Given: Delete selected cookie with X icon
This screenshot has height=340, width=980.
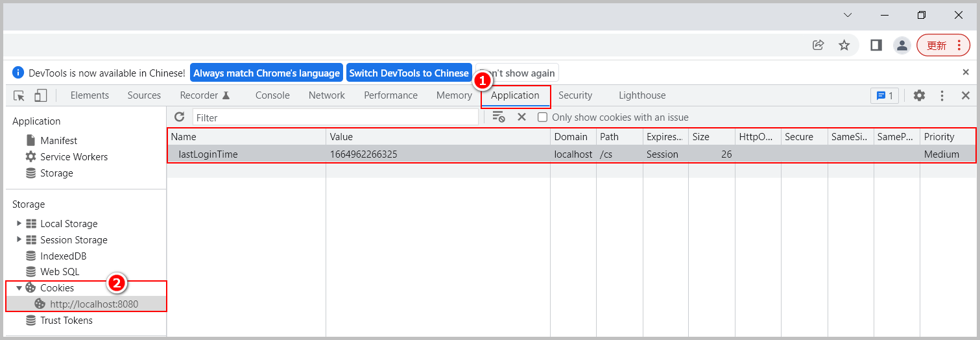Looking at the screenshot, I should 521,117.
